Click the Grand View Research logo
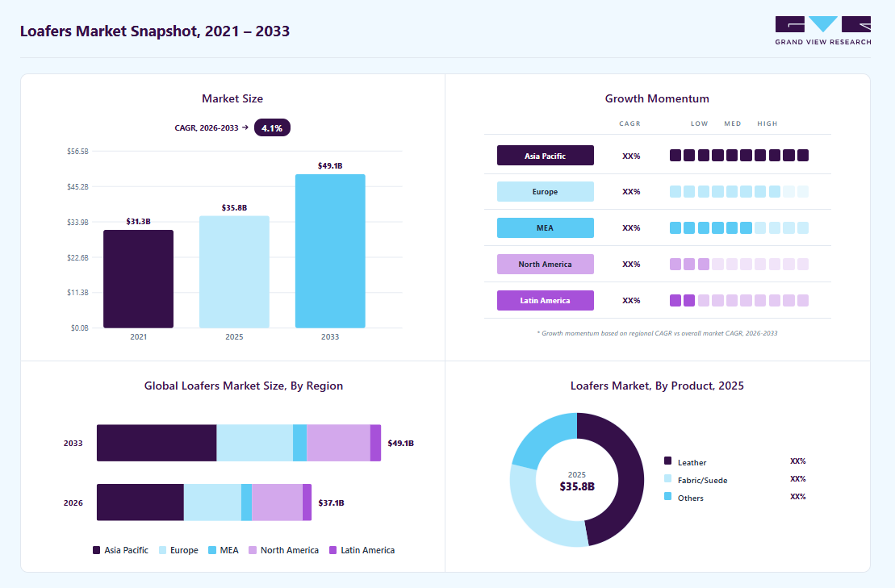The height and width of the screenshot is (588, 895). [x=823, y=31]
